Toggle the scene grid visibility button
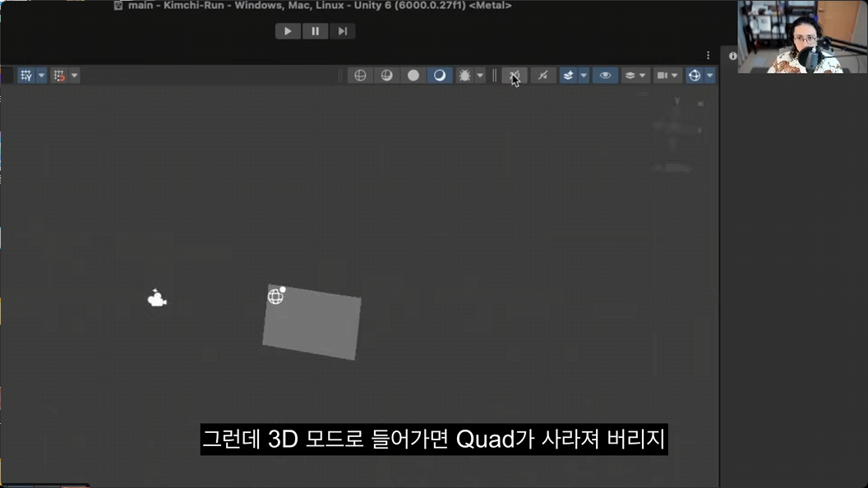The image size is (868, 488). click(x=26, y=76)
